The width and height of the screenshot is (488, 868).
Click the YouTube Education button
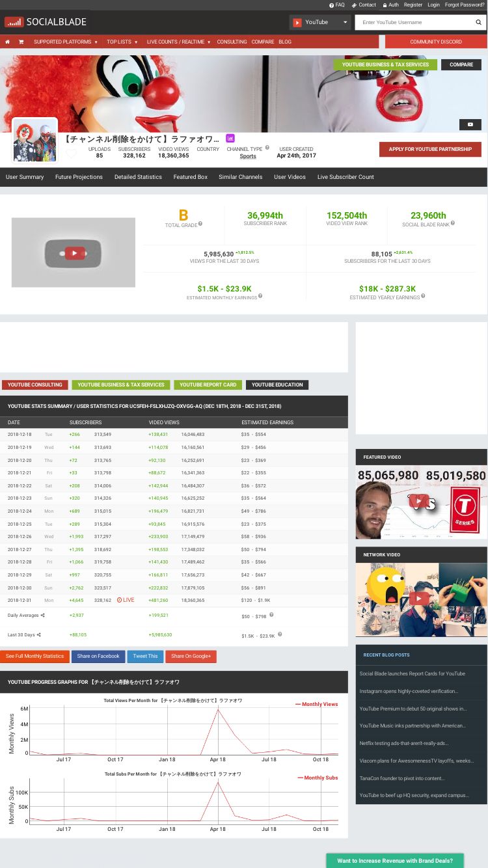tap(277, 385)
